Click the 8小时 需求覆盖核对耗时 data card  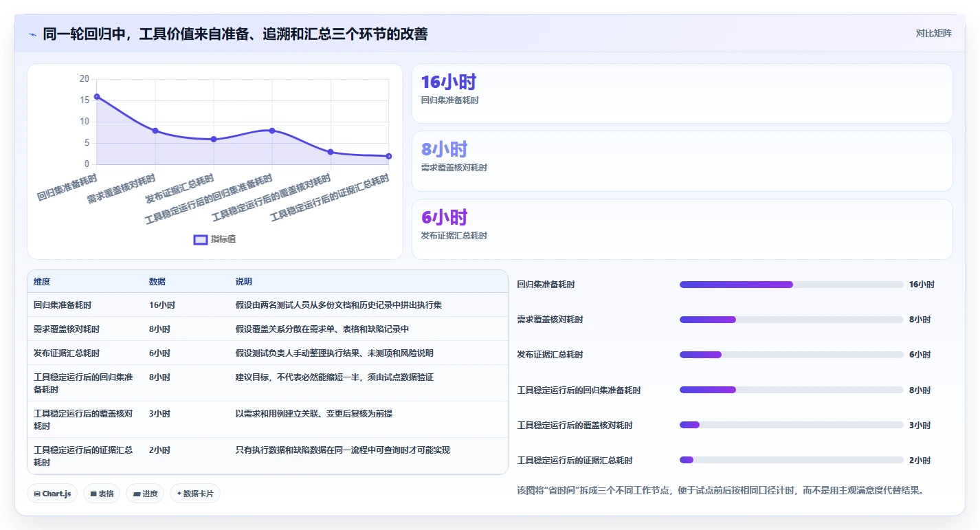click(x=682, y=161)
